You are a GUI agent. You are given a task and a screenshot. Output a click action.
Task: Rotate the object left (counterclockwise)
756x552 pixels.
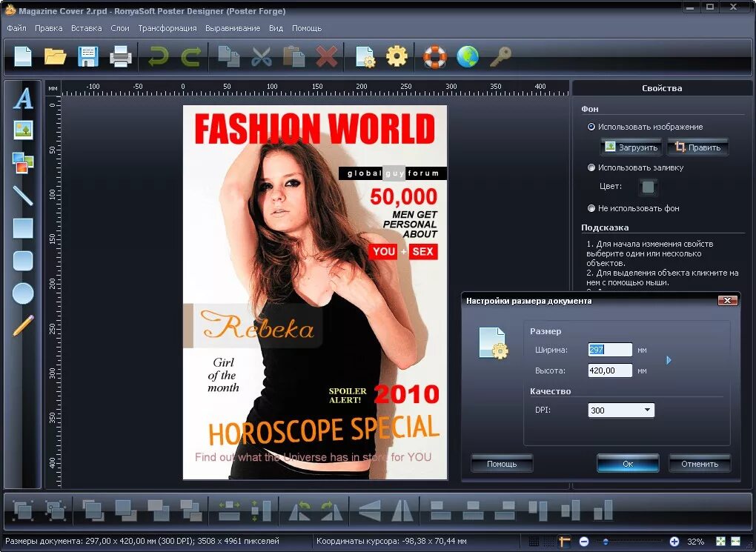tap(299, 510)
